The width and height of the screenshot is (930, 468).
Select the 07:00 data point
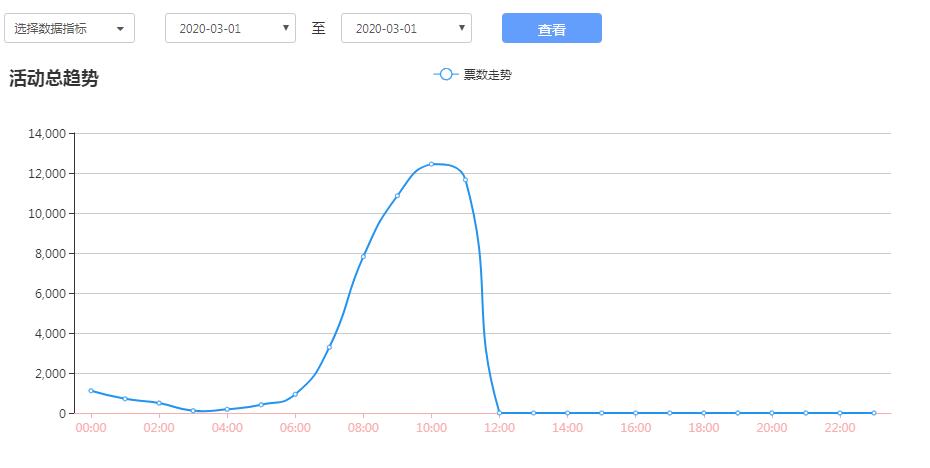pyautogui.click(x=329, y=347)
